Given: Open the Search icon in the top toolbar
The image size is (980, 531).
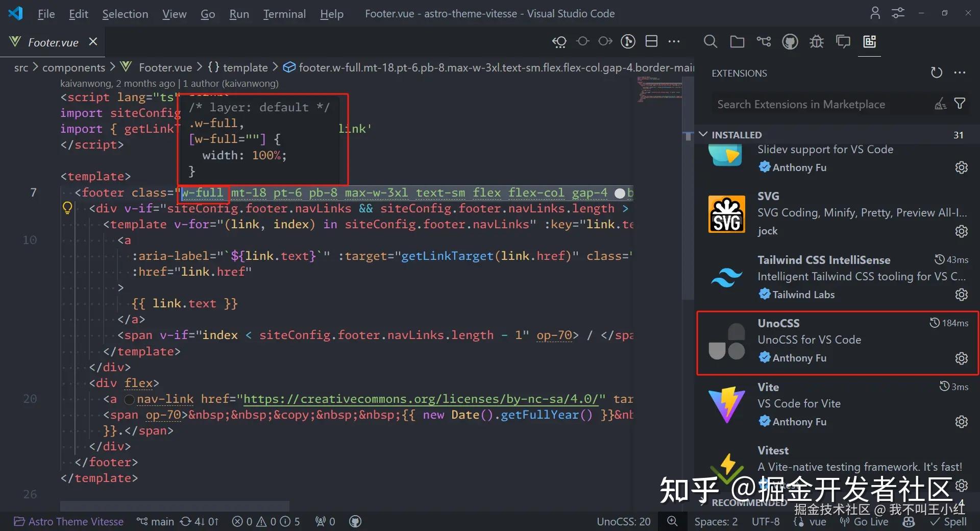Looking at the screenshot, I should click(710, 41).
